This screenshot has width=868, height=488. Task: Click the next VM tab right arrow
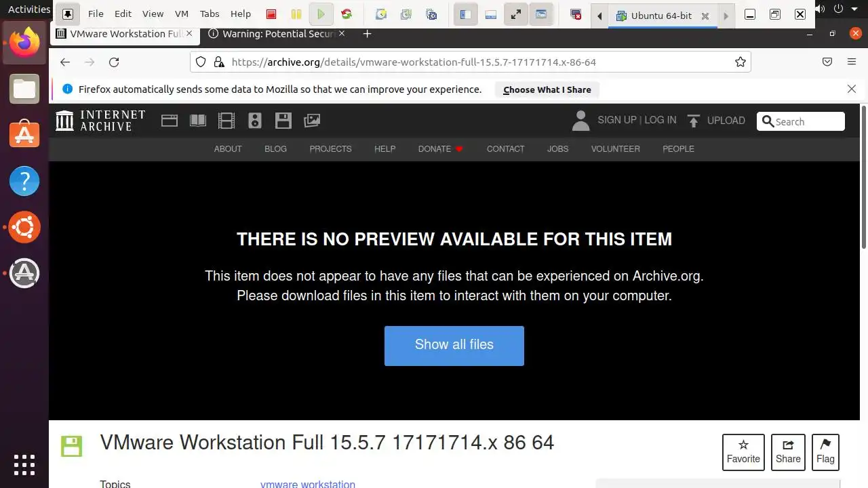[726, 16]
